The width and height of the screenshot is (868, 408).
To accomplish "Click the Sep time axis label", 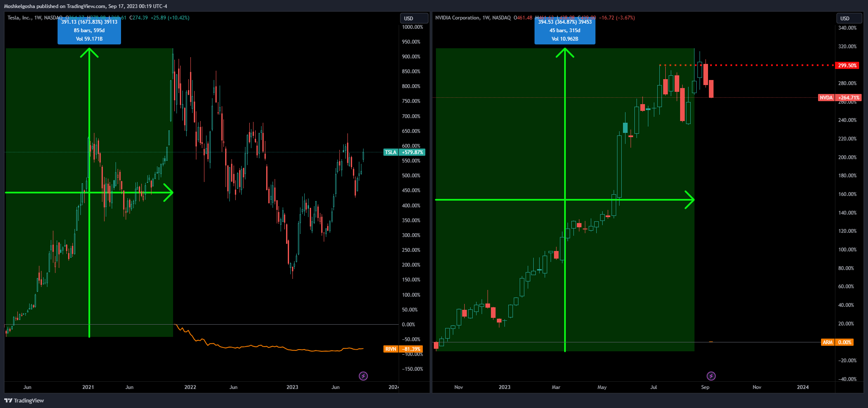I will click(x=705, y=387).
